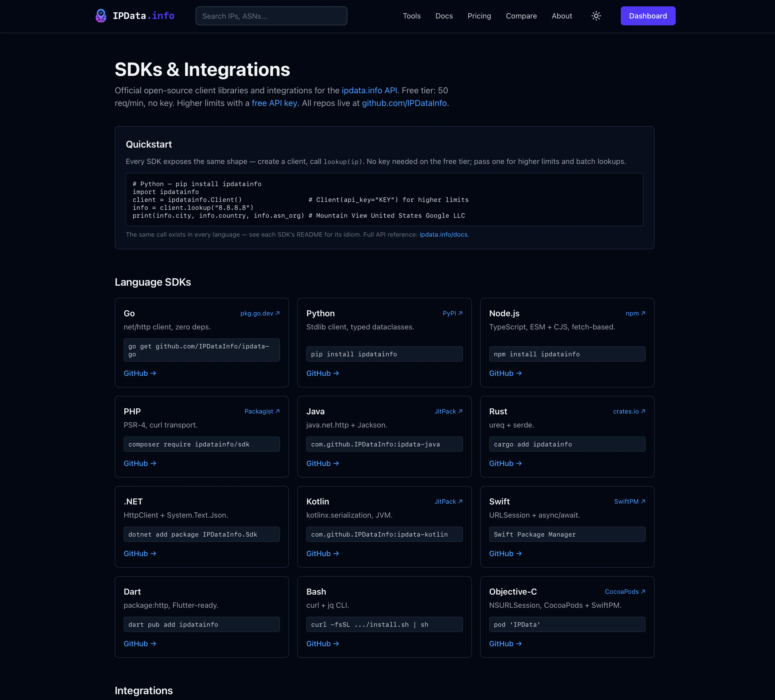Open the Python SDK GitHub link
The image size is (775, 700).
[x=322, y=373]
